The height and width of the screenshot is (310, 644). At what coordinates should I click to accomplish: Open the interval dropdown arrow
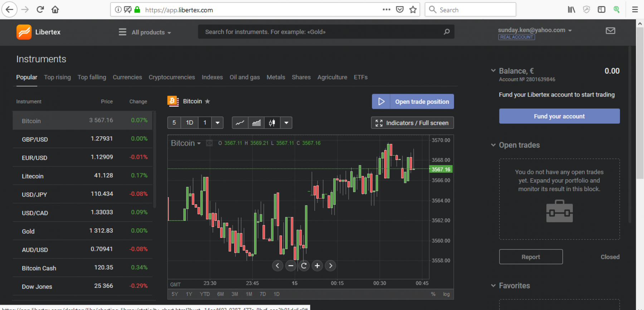[x=217, y=123]
